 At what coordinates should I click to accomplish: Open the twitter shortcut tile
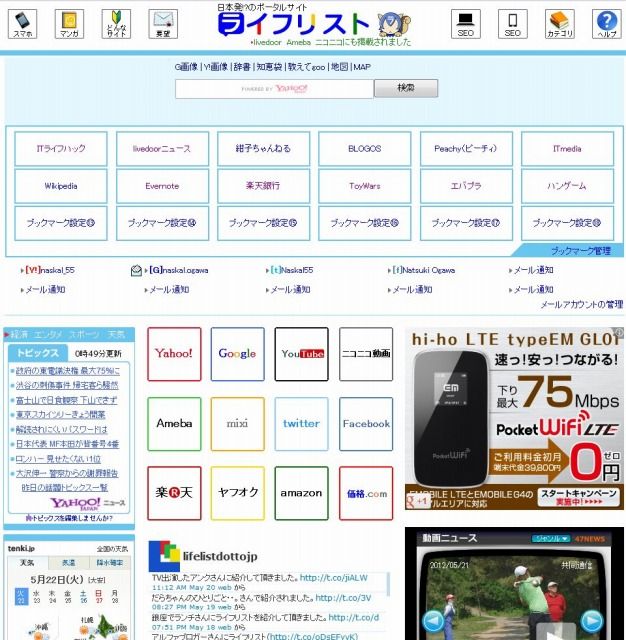[x=302, y=424]
